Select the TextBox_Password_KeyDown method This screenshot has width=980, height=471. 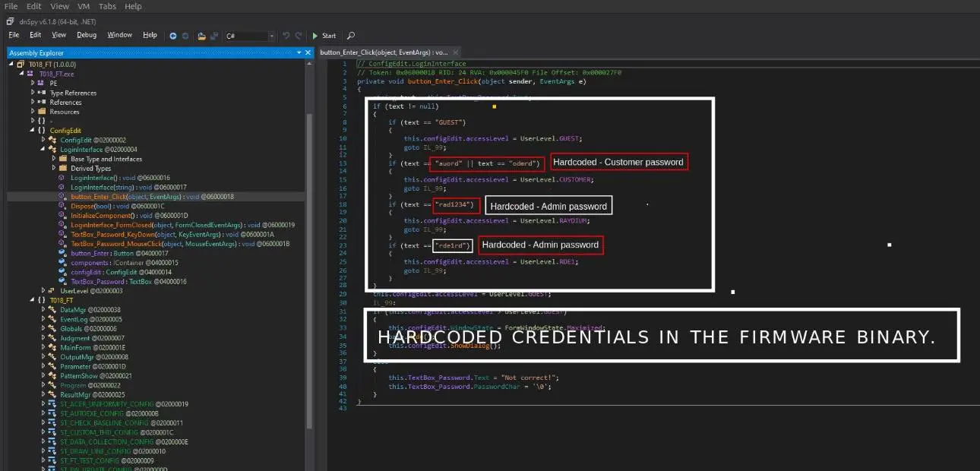[x=167, y=234]
